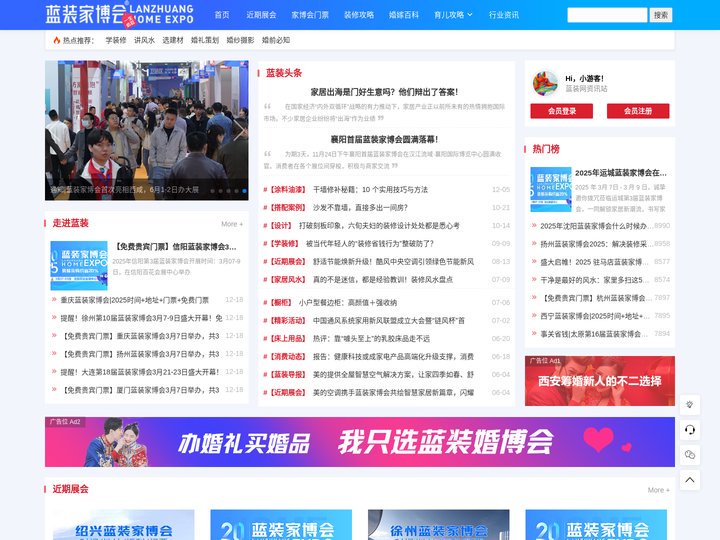Click the 蓝装家博会 LANZHUANG HOME EXPO logo
This screenshot has width=720, height=540.
(x=119, y=15)
